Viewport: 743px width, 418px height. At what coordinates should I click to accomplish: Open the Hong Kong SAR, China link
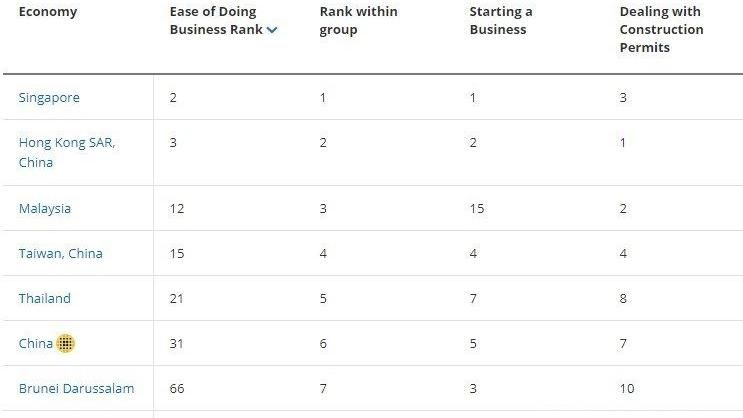point(67,152)
